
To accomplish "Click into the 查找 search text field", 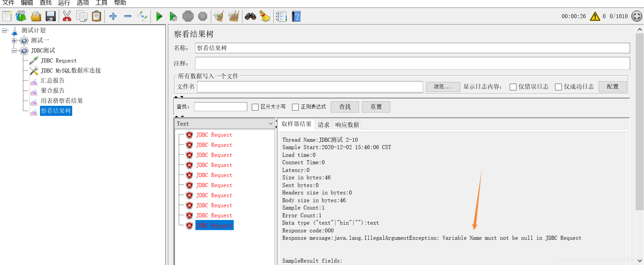I will tap(221, 107).
